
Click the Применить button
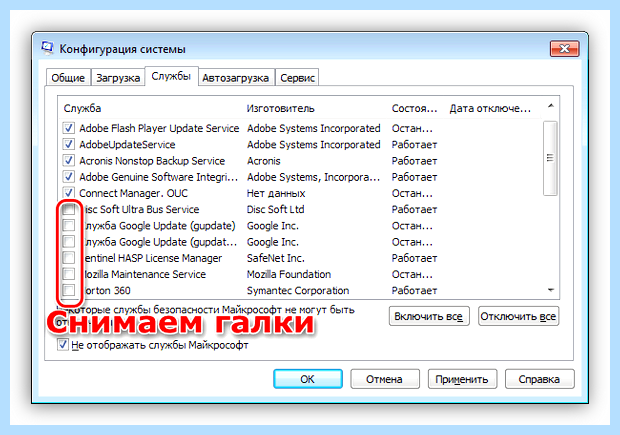coord(462,379)
